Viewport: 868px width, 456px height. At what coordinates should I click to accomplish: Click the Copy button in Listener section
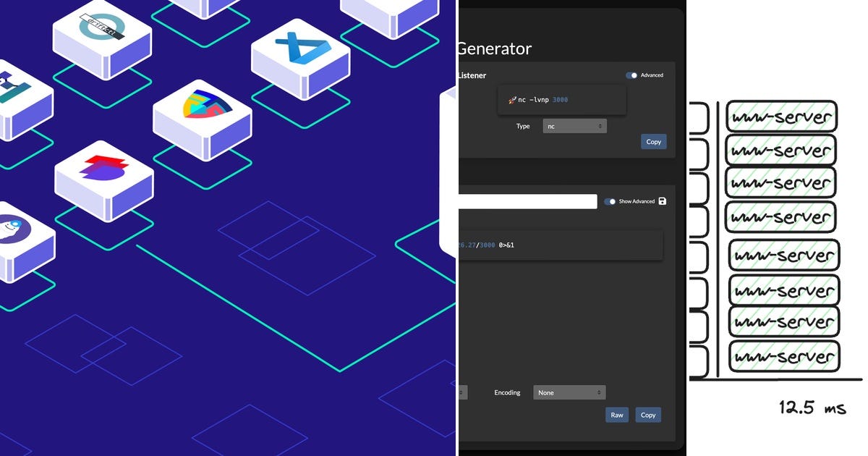[653, 141]
